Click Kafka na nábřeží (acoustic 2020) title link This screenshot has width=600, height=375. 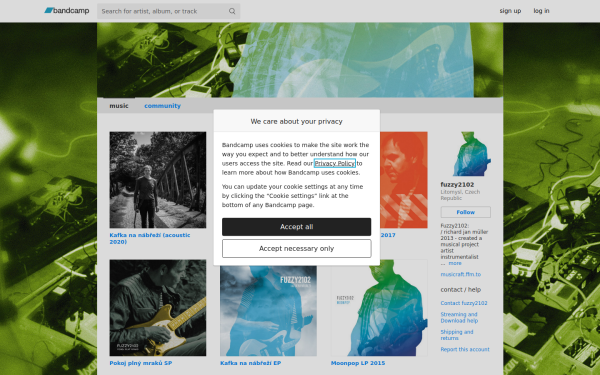tap(150, 238)
